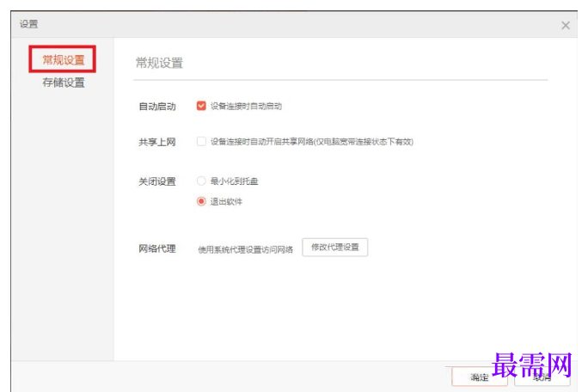Screen dimensions: 588x392
Task: Close the 设置 dialog with X
Action: click(566, 25)
